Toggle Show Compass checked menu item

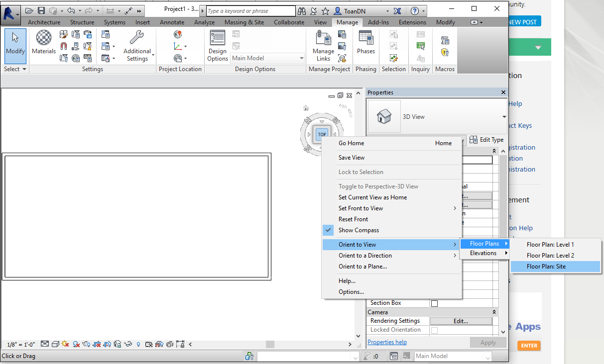click(392, 230)
